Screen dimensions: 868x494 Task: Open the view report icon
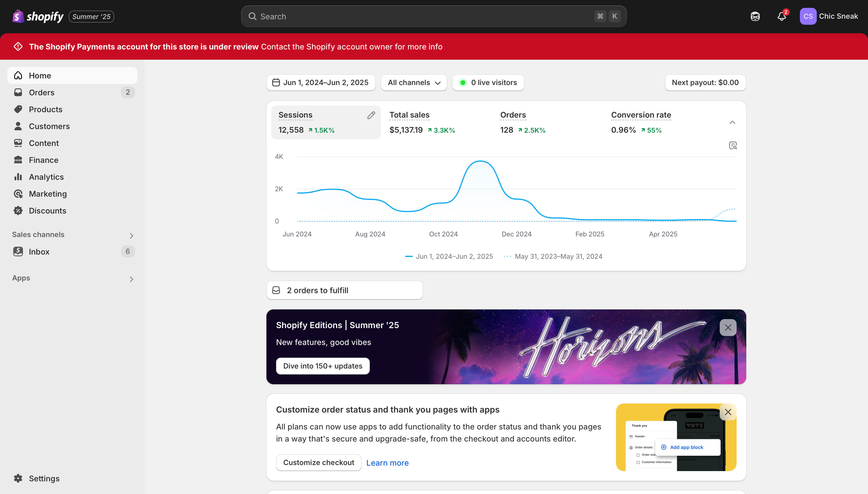click(733, 146)
